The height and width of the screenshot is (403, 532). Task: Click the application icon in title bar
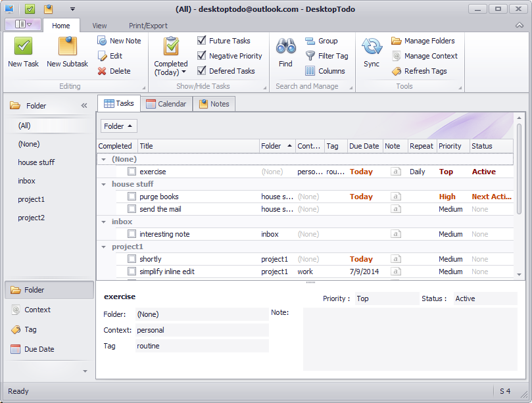tap(9, 9)
